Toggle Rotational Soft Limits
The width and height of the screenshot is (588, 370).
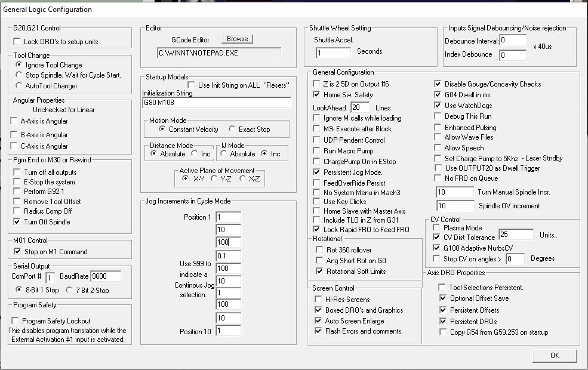tap(319, 271)
